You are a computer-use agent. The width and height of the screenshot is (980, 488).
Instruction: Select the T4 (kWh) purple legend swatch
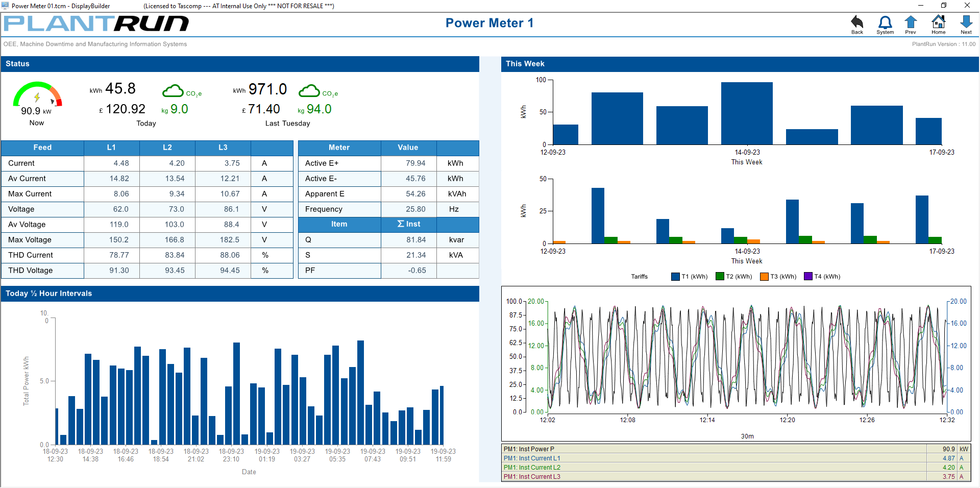click(808, 276)
